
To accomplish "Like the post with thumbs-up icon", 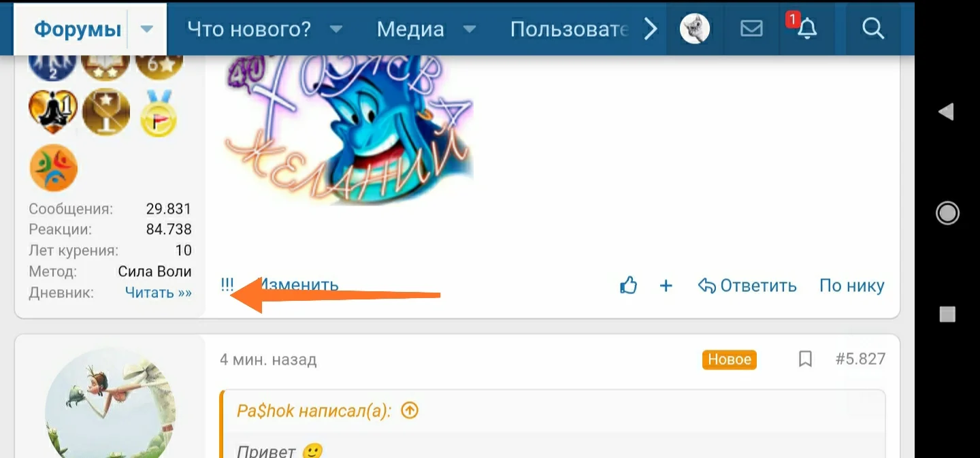I will coord(628,285).
